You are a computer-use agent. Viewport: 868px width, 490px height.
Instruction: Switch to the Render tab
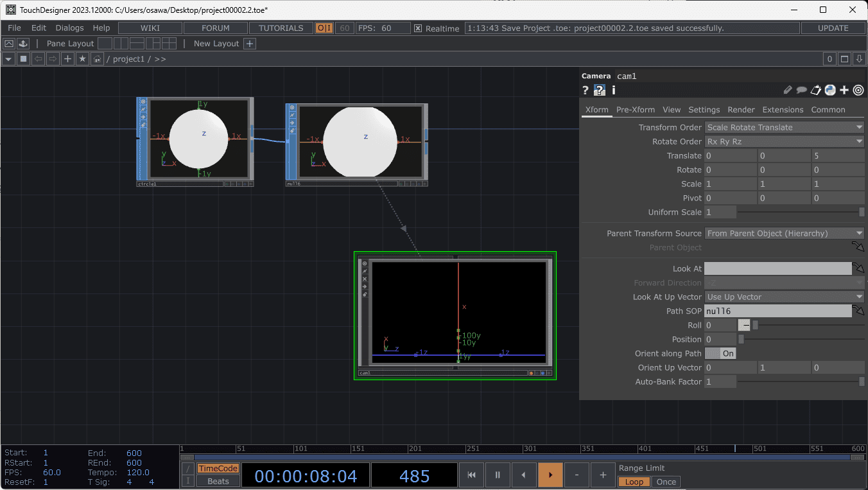click(741, 110)
